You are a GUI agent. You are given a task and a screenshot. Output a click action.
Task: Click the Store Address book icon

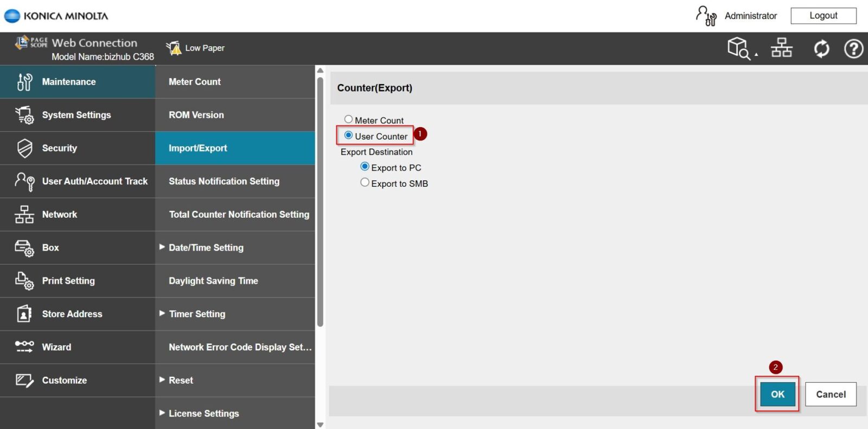tap(24, 314)
